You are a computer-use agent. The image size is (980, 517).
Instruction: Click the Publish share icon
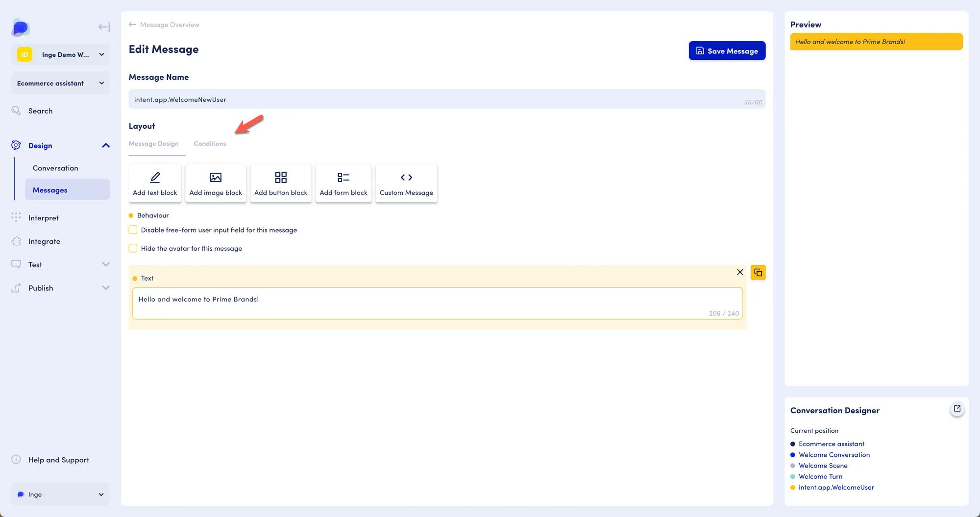click(16, 288)
